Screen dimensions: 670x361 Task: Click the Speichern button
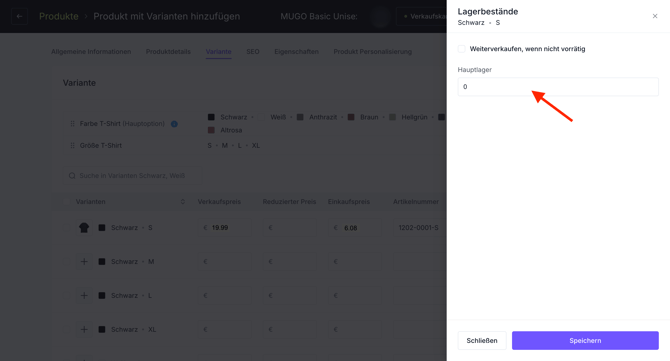pyautogui.click(x=585, y=340)
